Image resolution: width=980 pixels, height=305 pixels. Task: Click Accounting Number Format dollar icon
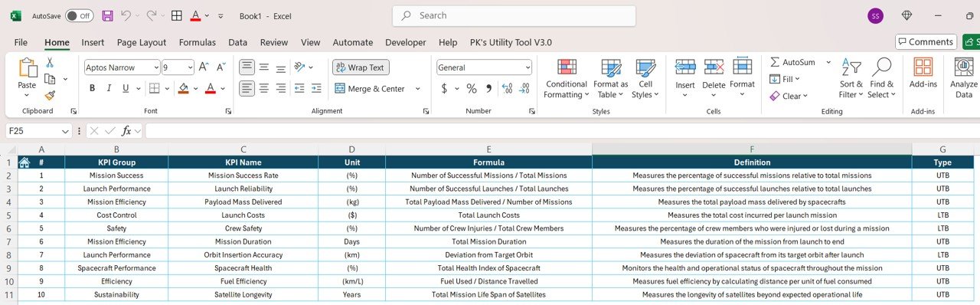(x=444, y=88)
